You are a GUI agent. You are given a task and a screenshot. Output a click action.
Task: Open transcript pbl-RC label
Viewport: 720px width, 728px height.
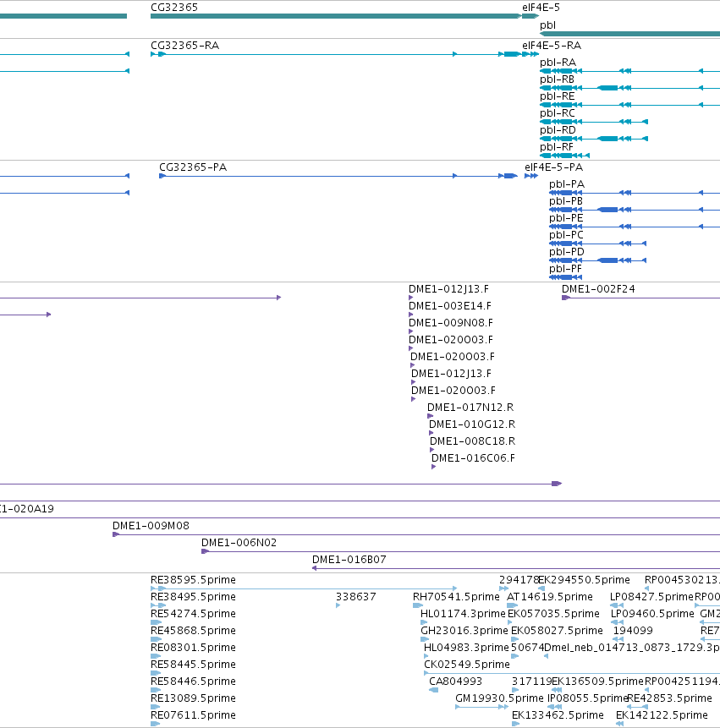[557, 113]
